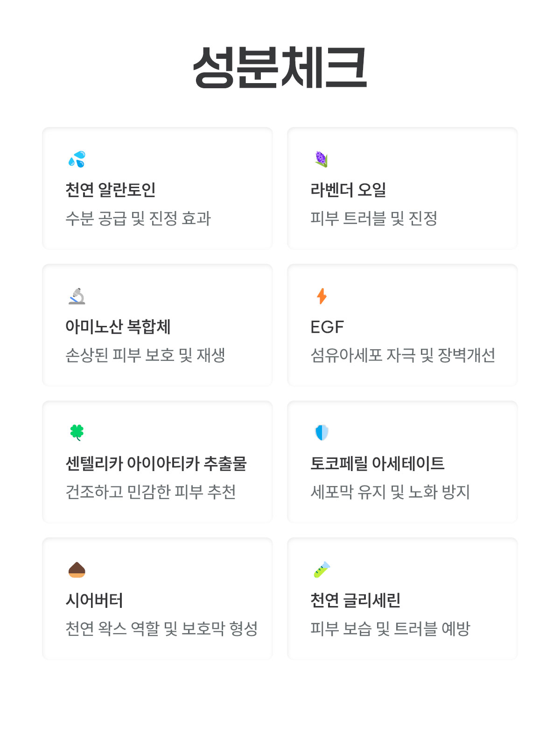Image resolution: width=560 pixels, height=747 pixels.
Task: Select 토코페릴 아세테이트 title
Action: (378, 463)
